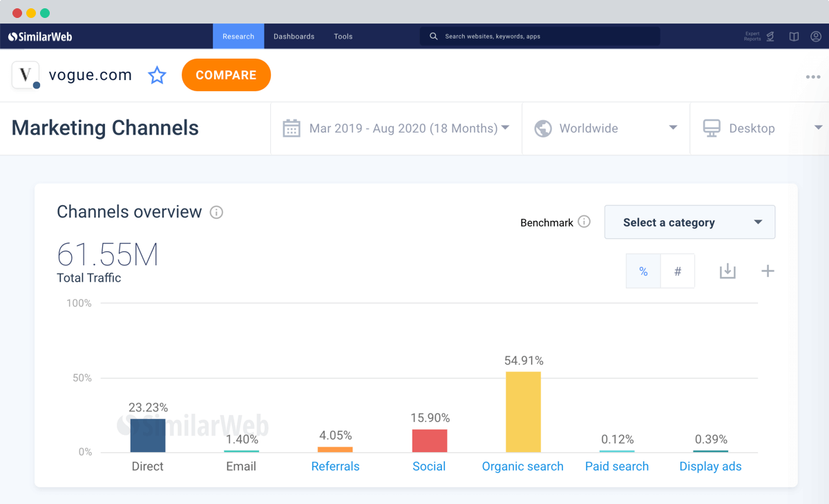Click the 61.55M total traffic value

[108, 255]
